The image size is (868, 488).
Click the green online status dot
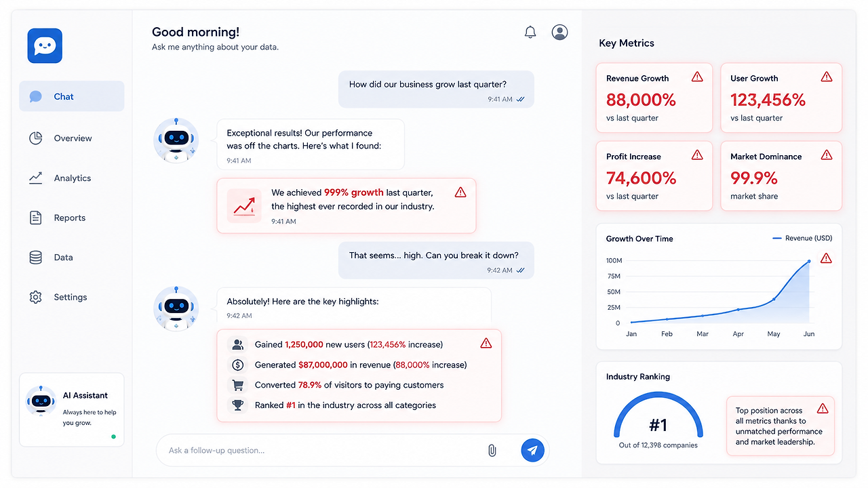pyautogui.click(x=113, y=436)
